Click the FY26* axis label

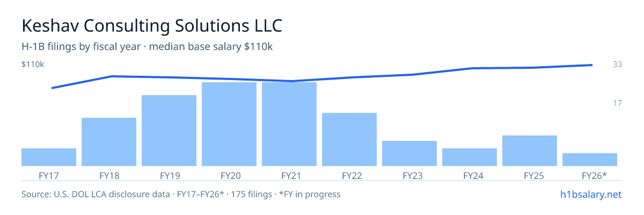(594, 175)
